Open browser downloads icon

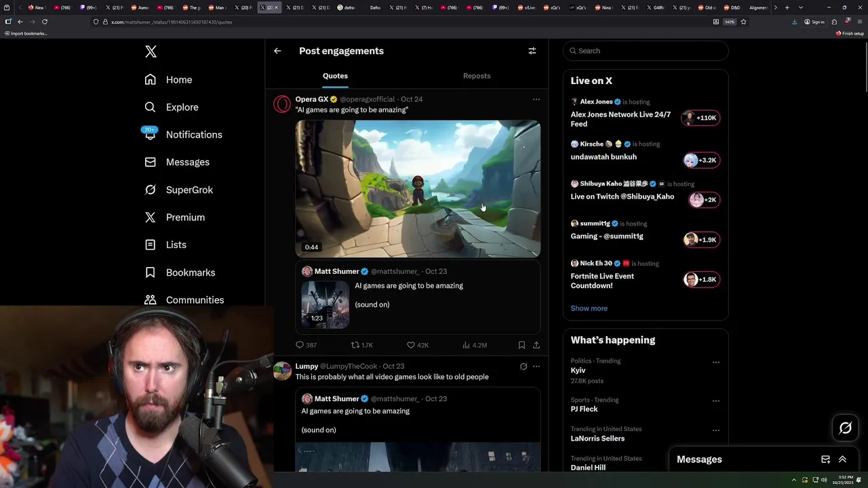coord(794,22)
